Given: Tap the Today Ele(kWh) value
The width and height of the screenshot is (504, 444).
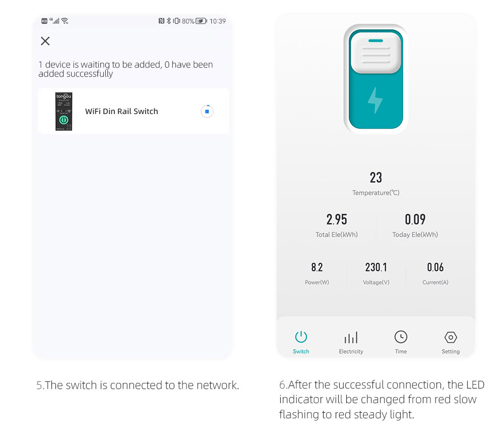Looking at the screenshot, I should tap(415, 219).
